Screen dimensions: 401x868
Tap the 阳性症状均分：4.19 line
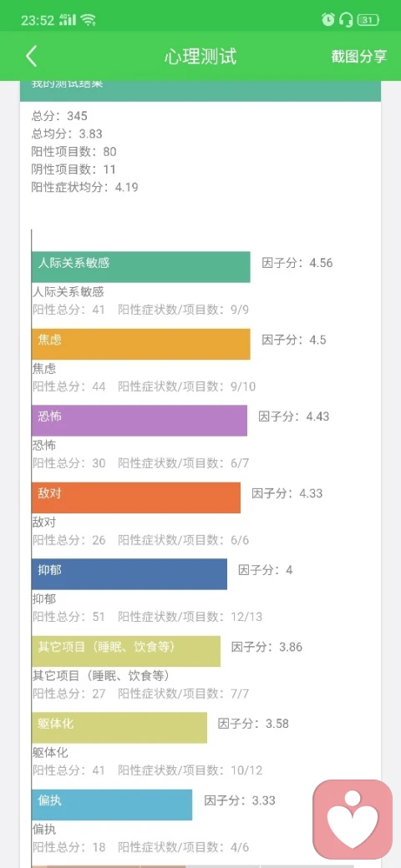(x=84, y=187)
